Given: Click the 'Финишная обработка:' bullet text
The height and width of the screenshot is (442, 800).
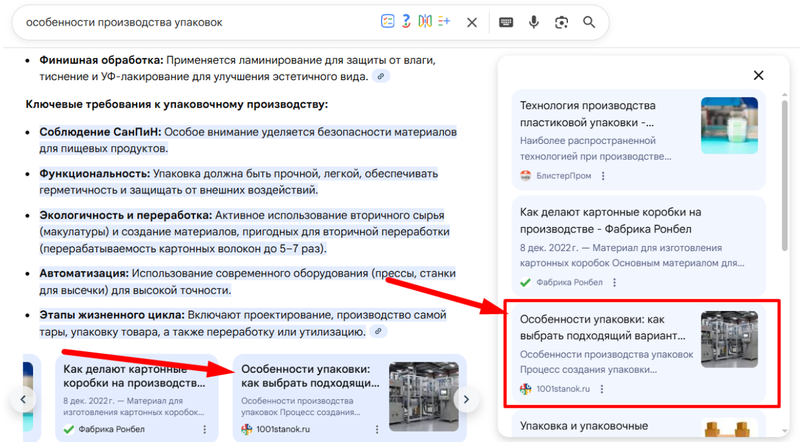Looking at the screenshot, I should tap(101, 60).
